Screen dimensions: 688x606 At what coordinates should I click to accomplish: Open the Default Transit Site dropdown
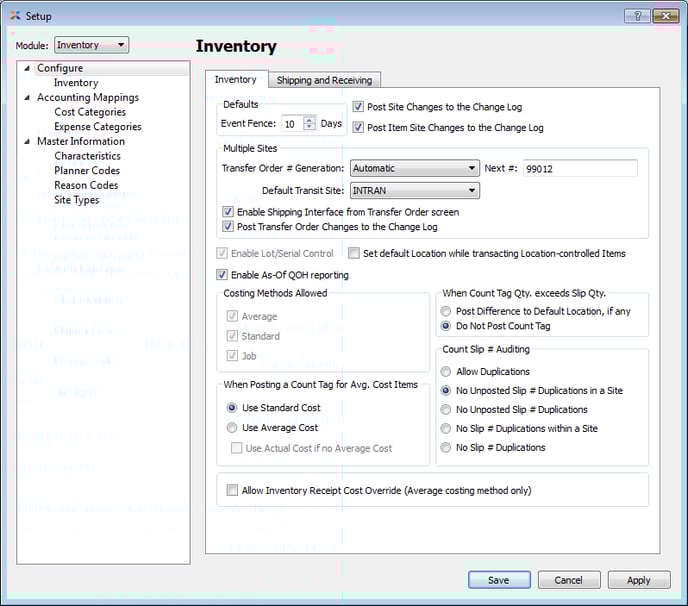tap(413, 190)
